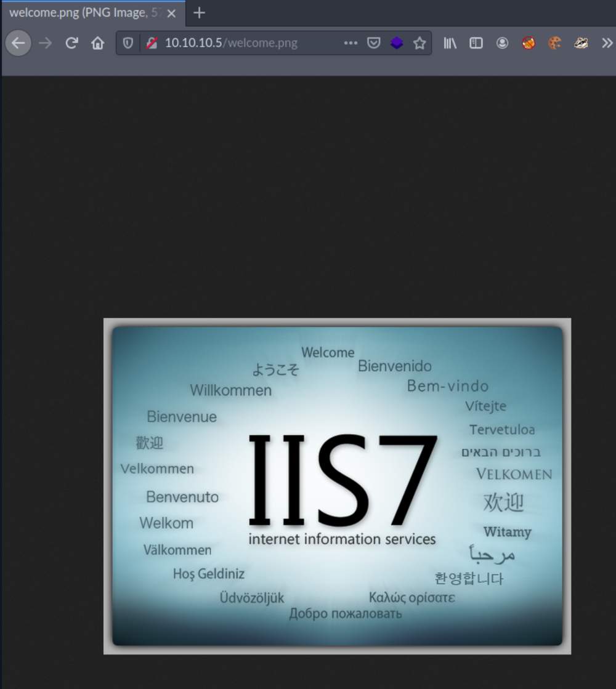616x689 pixels.
Task: Click the word 'Welkom' in the image
Action: pos(166,523)
